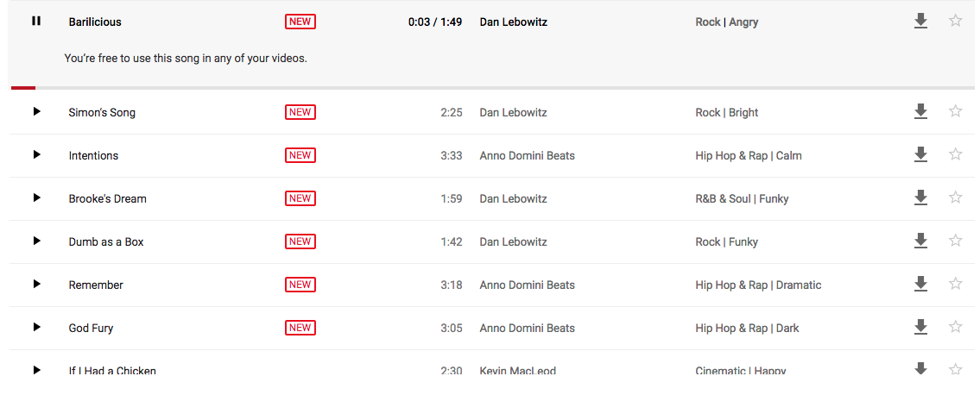Seek along the Barilicious progress bar
The height and width of the screenshot is (395, 980).
492,88
